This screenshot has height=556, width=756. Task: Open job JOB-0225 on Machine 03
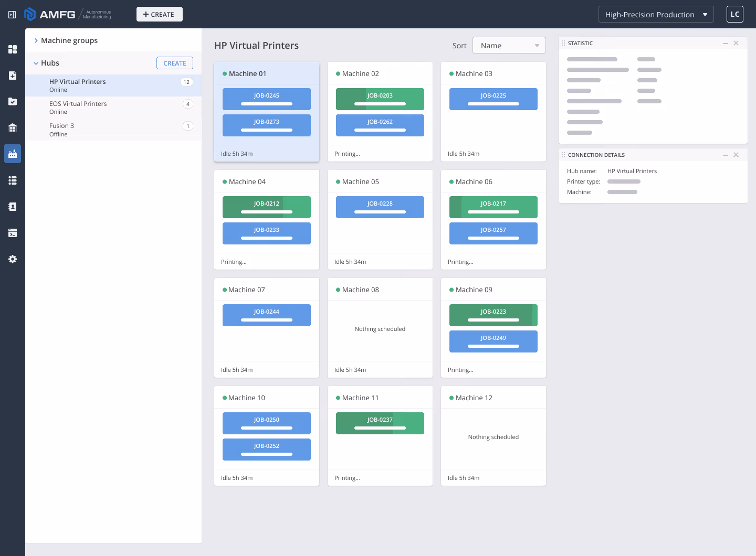[493, 99]
